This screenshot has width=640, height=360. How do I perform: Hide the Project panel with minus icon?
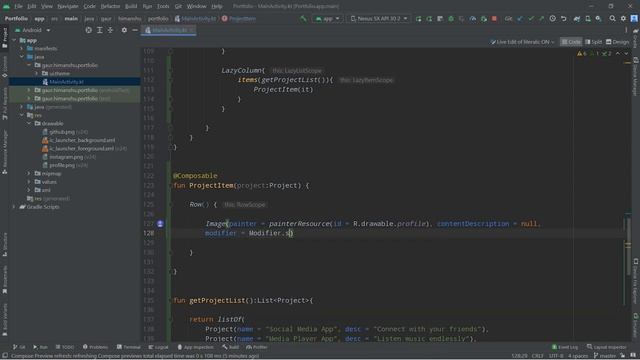(135, 30)
